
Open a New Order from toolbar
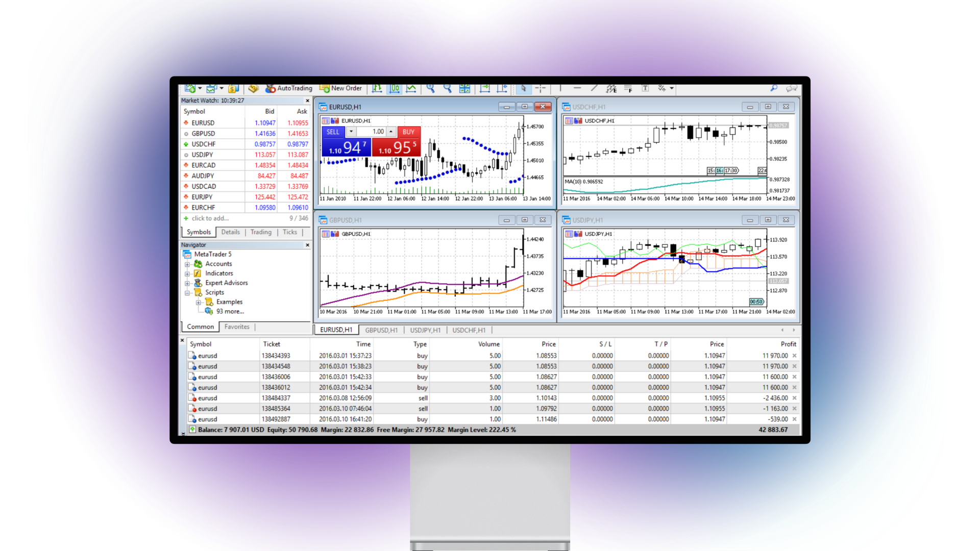340,88
